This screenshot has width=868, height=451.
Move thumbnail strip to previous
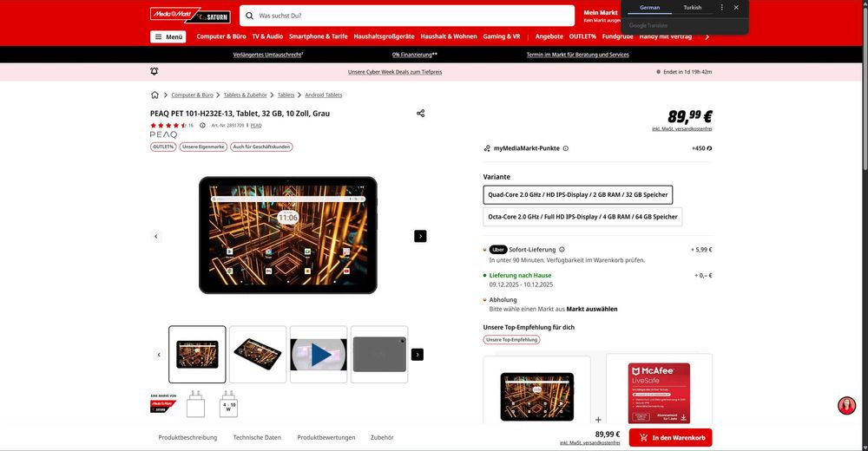click(159, 355)
